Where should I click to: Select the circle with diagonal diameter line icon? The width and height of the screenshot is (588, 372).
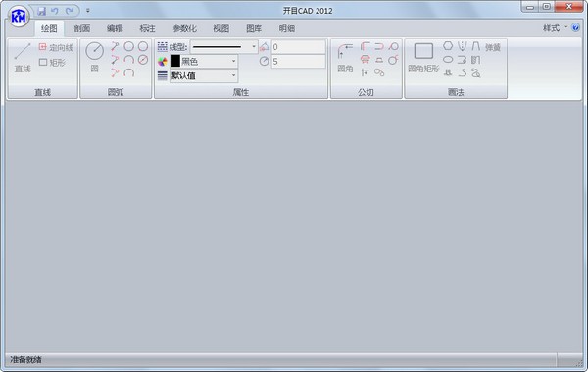(x=143, y=60)
